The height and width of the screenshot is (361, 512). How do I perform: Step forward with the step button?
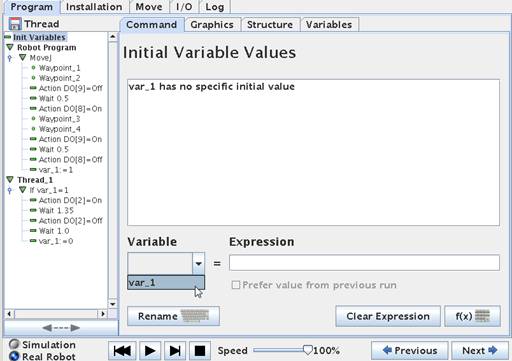click(175, 350)
